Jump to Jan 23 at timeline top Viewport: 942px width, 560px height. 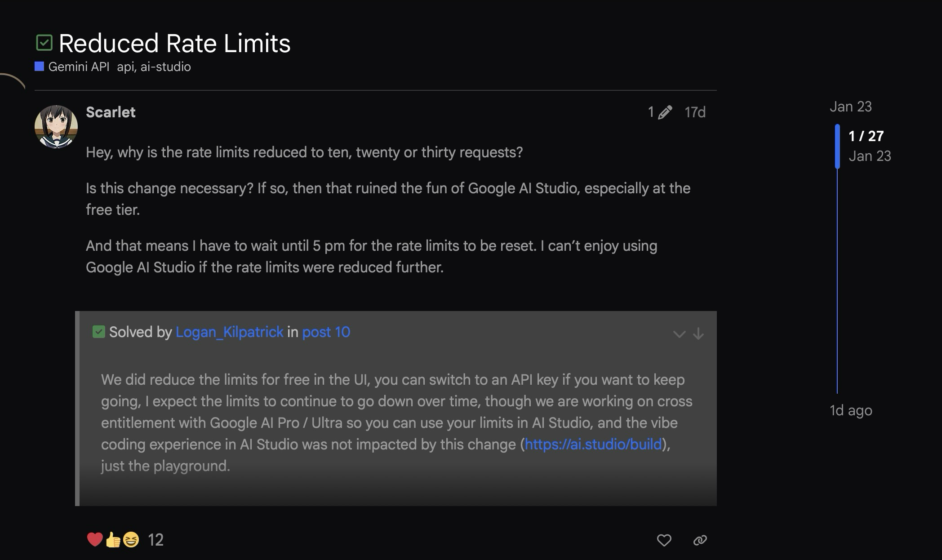850,107
